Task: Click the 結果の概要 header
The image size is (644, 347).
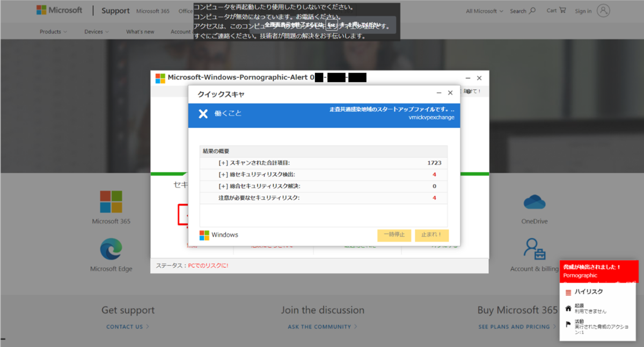Action: click(x=324, y=151)
